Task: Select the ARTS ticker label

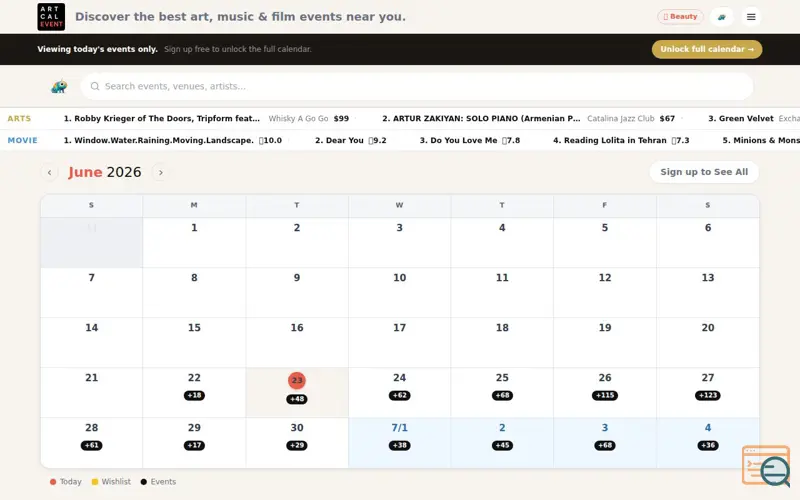Action: 19,118
